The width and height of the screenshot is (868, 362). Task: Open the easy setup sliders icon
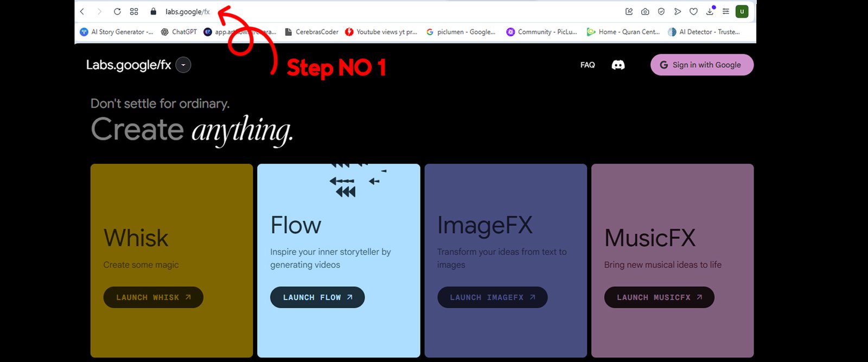pos(726,11)
